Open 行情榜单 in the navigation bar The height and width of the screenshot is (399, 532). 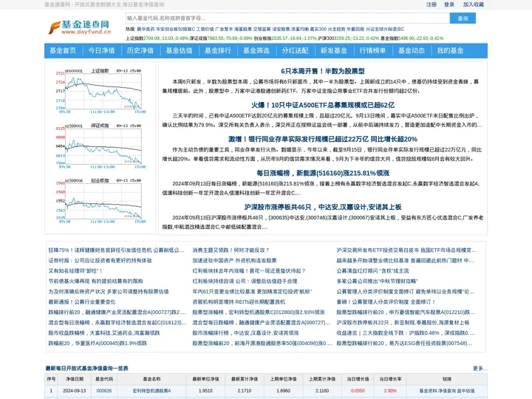(372, 50)
